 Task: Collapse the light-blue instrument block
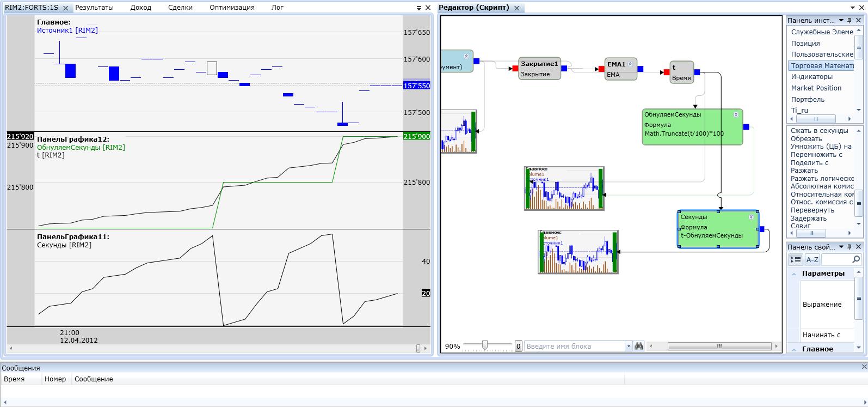[x=466, y=56]
